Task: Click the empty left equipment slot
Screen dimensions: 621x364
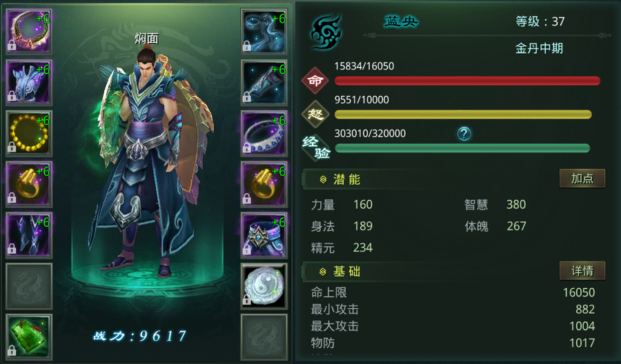Action: (x=29, y=286)
